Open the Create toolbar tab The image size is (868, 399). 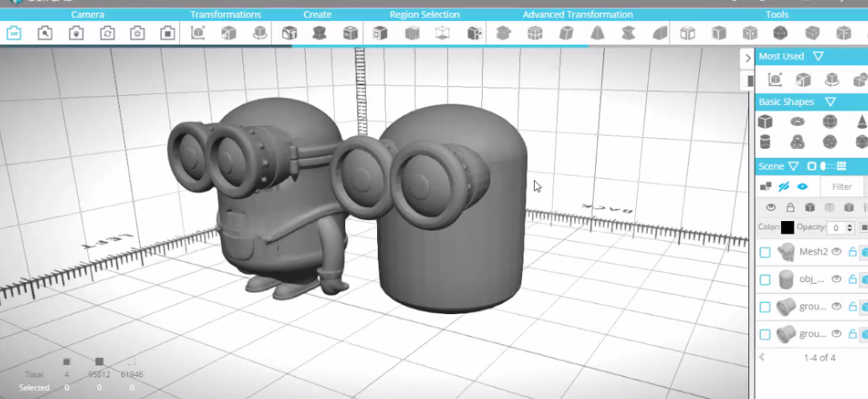[317, 14]
